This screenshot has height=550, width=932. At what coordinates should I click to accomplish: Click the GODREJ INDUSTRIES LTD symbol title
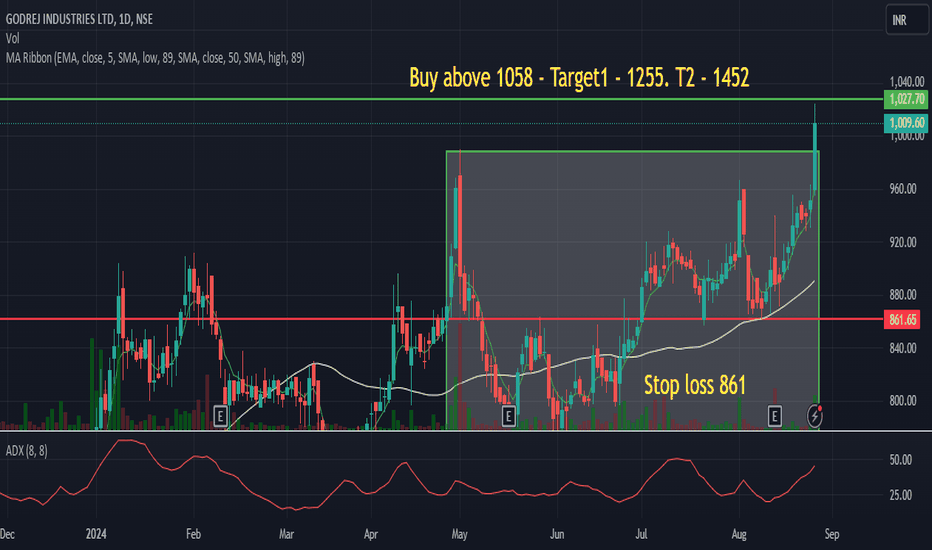click(79, 19)
